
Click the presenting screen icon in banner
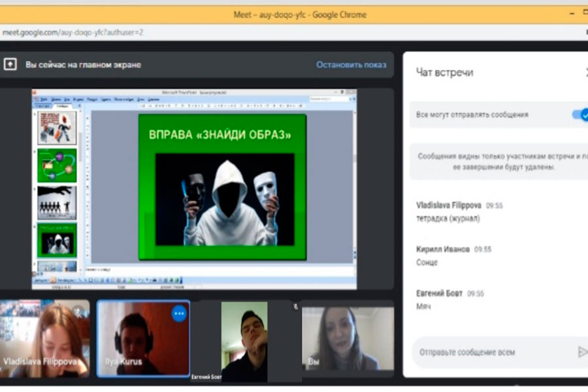pyautogui.click(x=10, y=65)
